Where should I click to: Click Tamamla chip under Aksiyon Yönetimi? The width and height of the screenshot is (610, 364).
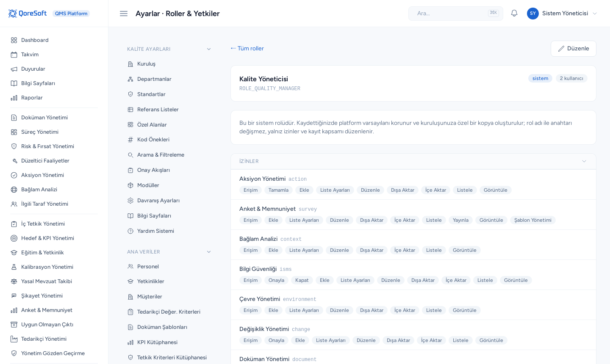278,190
